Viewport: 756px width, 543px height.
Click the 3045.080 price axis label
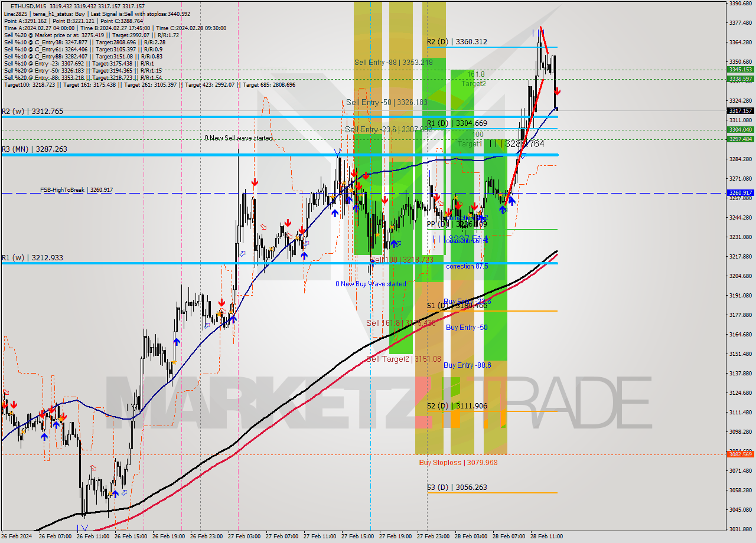click(x=739, y=510)
